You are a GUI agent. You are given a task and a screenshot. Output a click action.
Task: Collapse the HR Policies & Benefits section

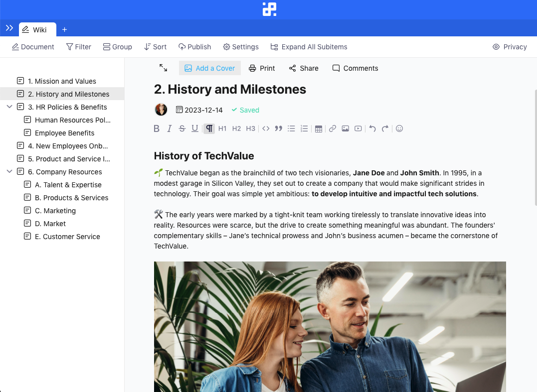tap(9, 107)
